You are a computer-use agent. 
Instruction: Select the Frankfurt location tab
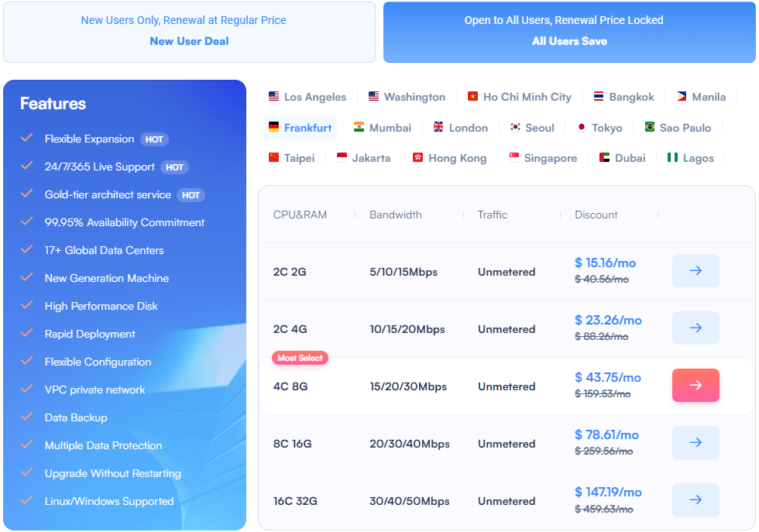(x=301, y=128)
